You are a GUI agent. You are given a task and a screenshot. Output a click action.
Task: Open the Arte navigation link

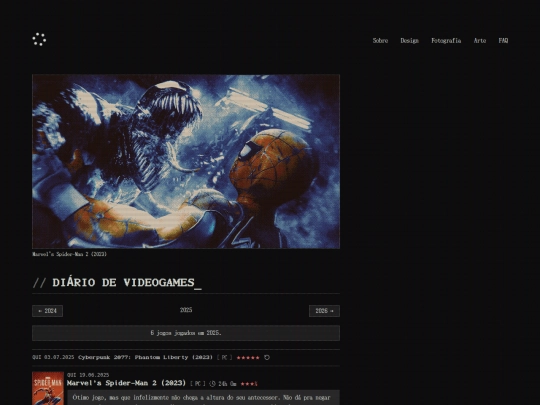pyautogui.click(x=480, y=41)
